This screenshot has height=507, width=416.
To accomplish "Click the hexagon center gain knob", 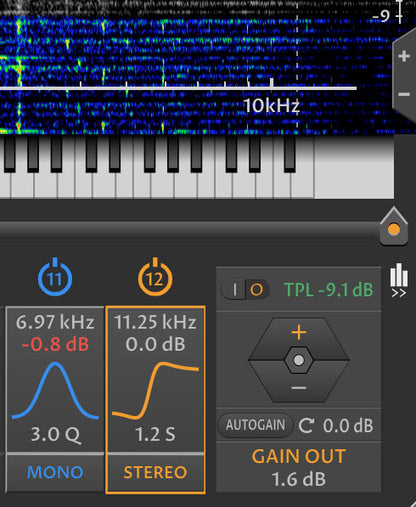I will click(299, 360).
